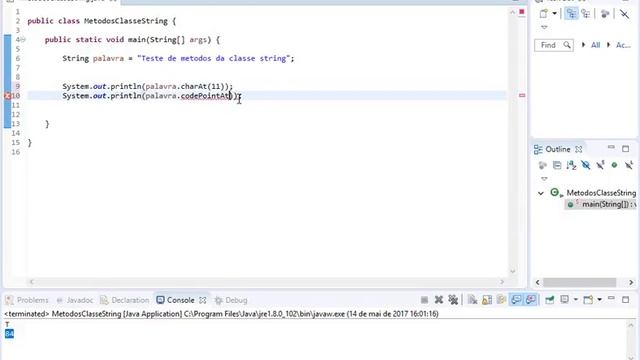Click the All working set link
640x360 pixels.
(x=596, y=45)
